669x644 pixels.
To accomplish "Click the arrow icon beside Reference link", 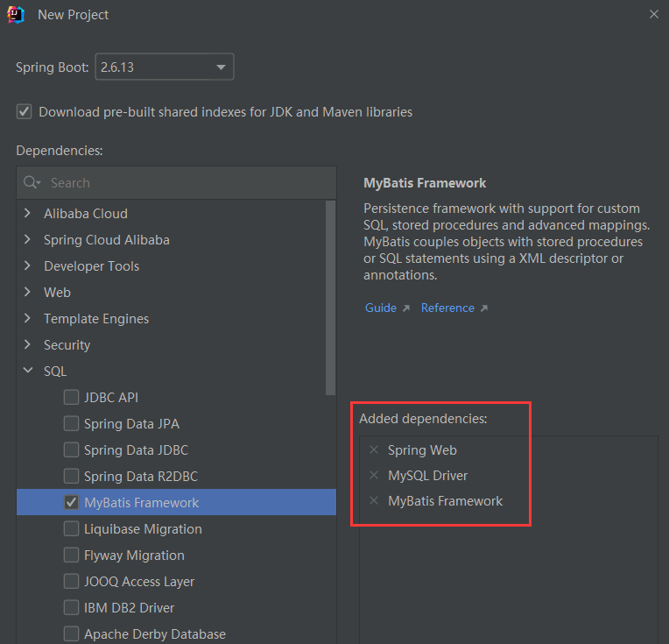I will click(484, 308).
